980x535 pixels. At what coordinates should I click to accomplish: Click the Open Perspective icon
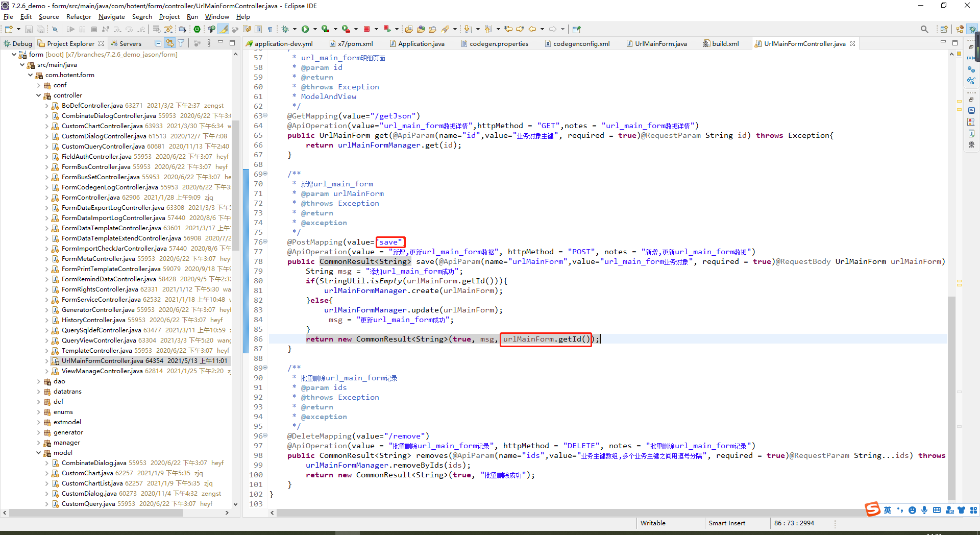(x=944, y=29)
